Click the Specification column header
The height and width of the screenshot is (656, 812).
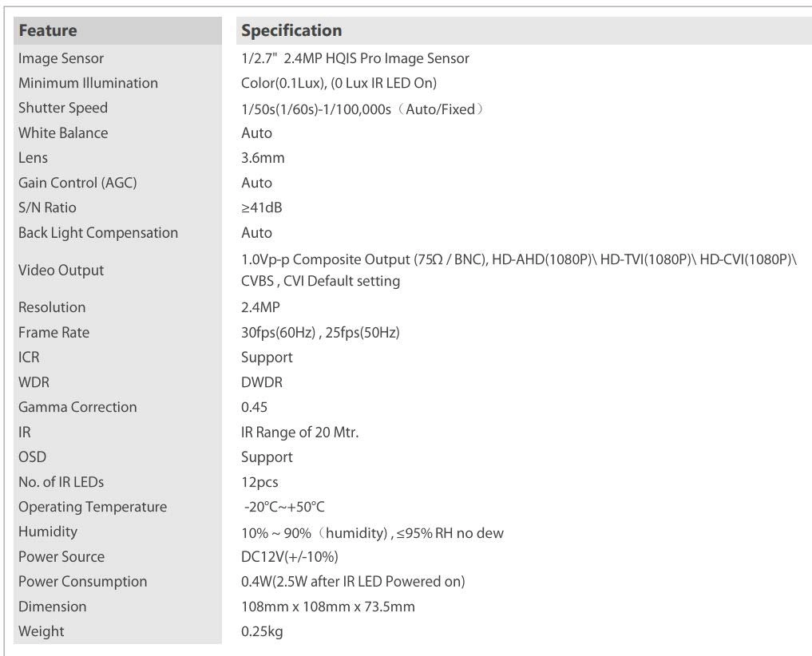(291, 31)
